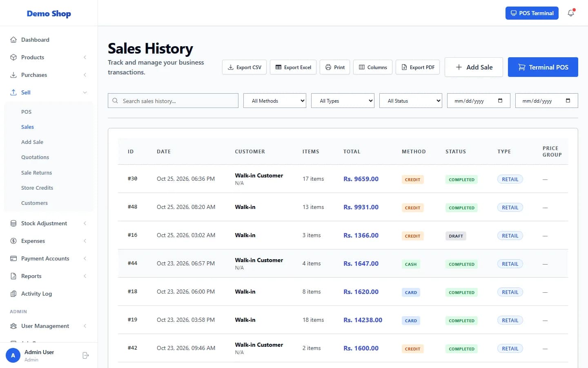Click the Export CSV button
588x368 pixels.
tap(244, 67)
